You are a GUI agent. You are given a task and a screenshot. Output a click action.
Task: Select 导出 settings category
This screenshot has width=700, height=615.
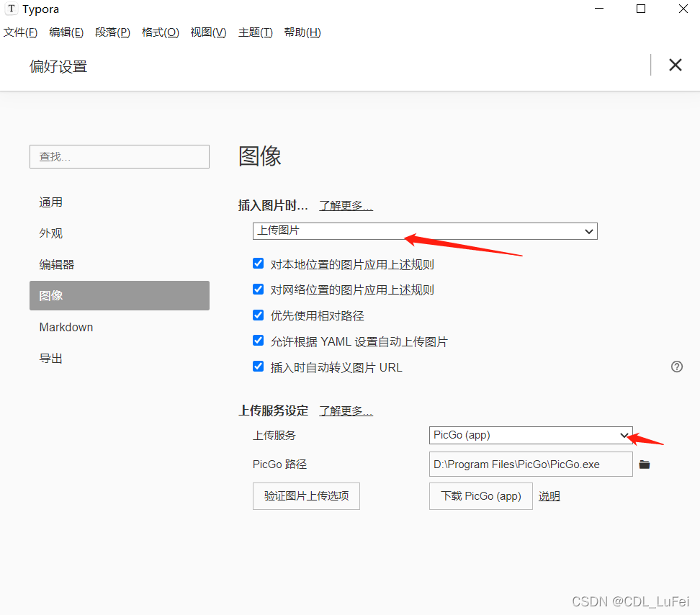point(120,359)
